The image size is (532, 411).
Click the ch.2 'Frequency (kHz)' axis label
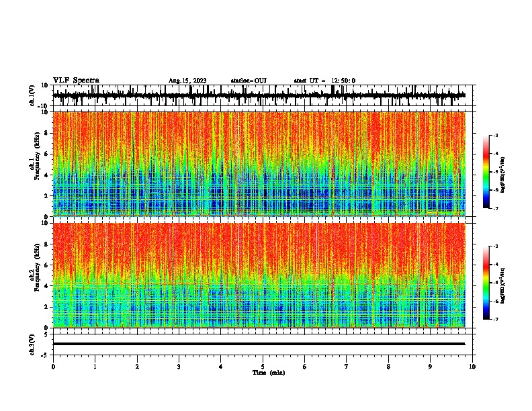37,267
